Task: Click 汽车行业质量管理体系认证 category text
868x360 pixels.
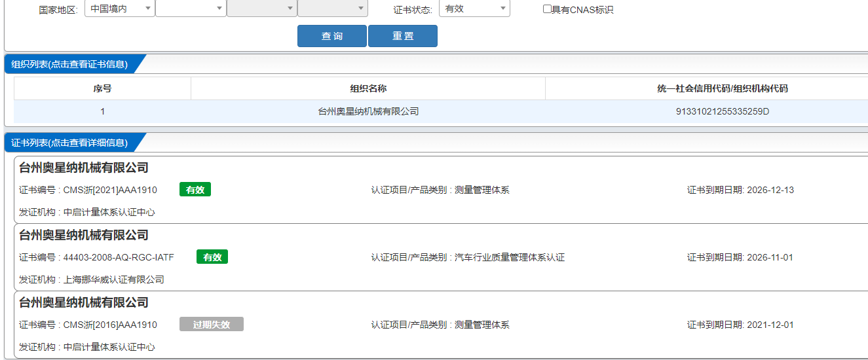Action: click(510, 257)
